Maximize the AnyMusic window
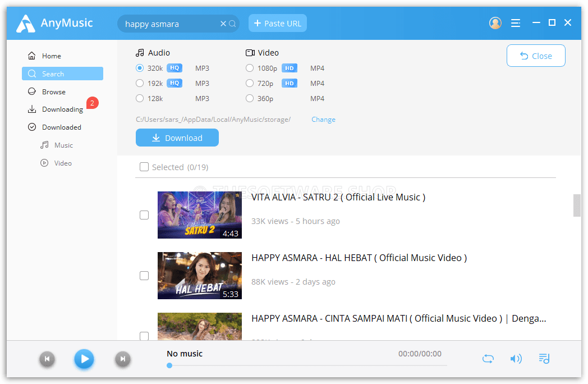This screenshot has height=384, width=588. [552, 23]
